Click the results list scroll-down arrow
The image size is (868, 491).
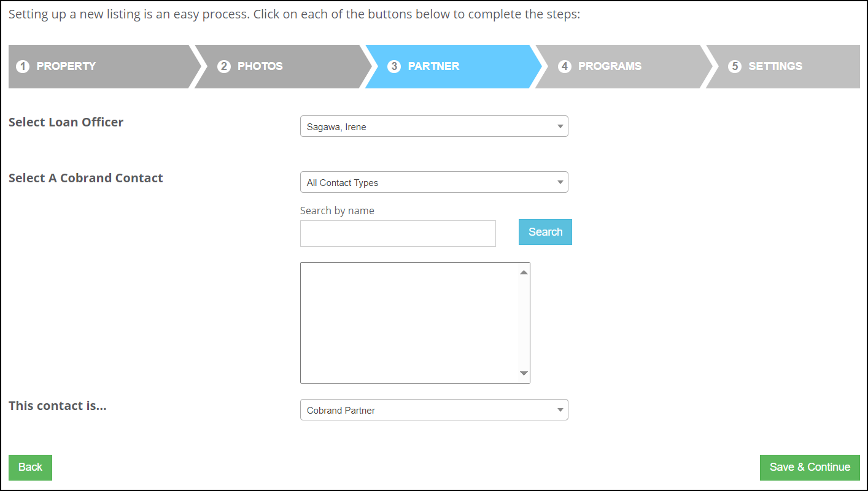[x=524, y=373]
